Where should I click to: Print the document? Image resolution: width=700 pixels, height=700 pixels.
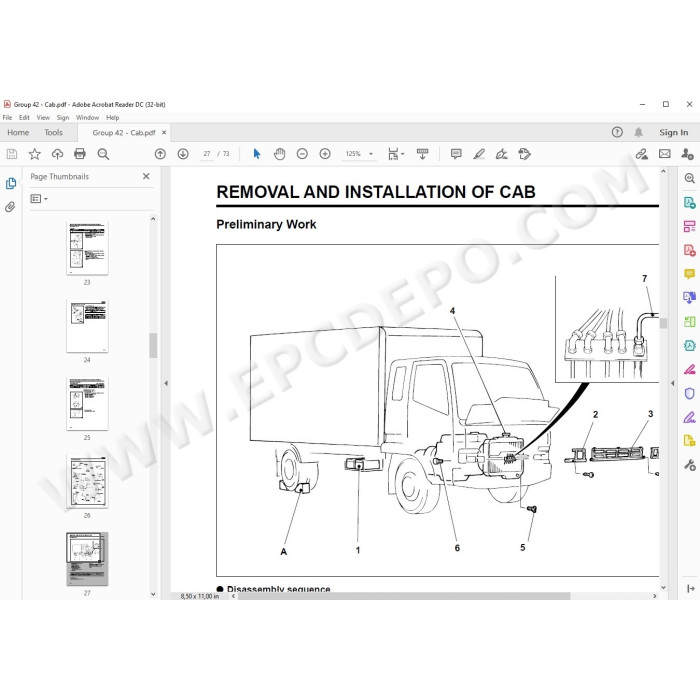click(x=80, y=154)
